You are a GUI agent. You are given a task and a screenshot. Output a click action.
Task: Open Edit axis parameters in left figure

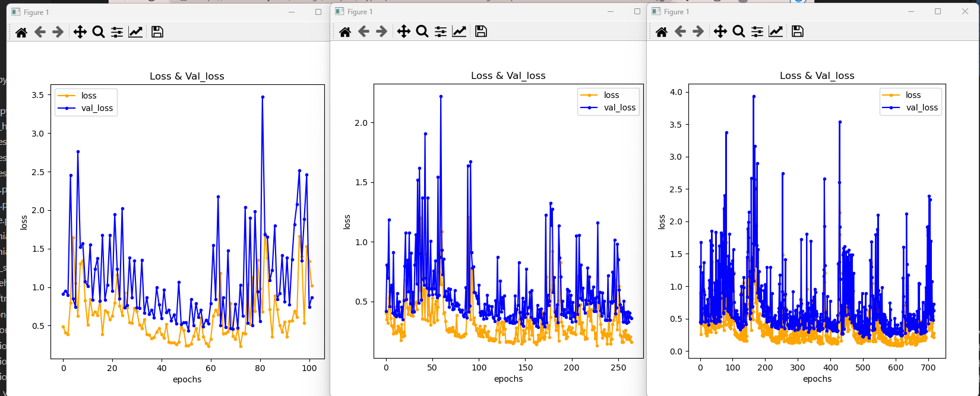point(135,32)
